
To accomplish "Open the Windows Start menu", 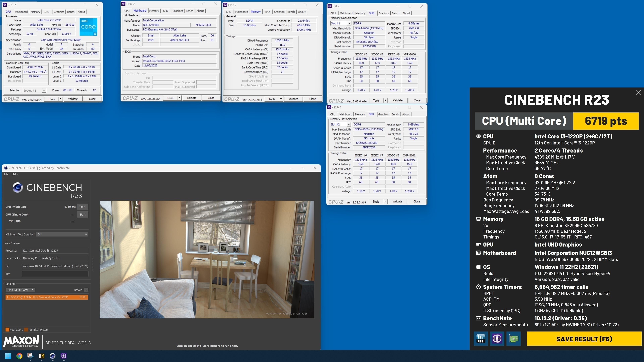I will click(8, 356).
